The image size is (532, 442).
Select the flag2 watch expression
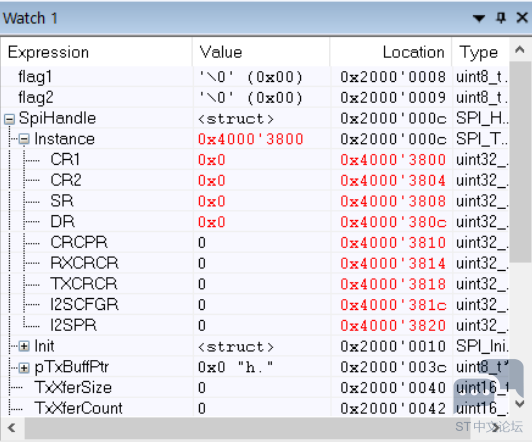click(x=36, y=98)
